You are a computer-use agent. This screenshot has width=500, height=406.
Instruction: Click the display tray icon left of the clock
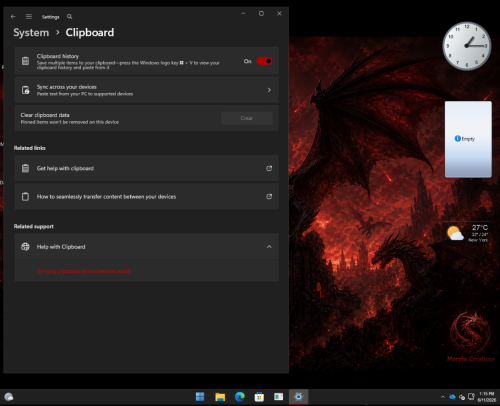[471, 396]
